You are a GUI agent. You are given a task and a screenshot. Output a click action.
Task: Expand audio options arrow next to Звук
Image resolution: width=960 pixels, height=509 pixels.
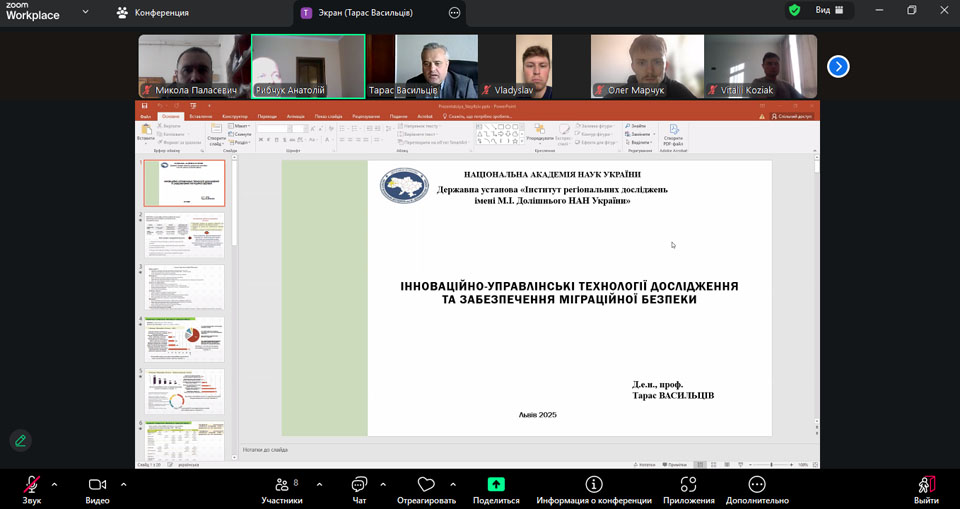coord(54,484)
